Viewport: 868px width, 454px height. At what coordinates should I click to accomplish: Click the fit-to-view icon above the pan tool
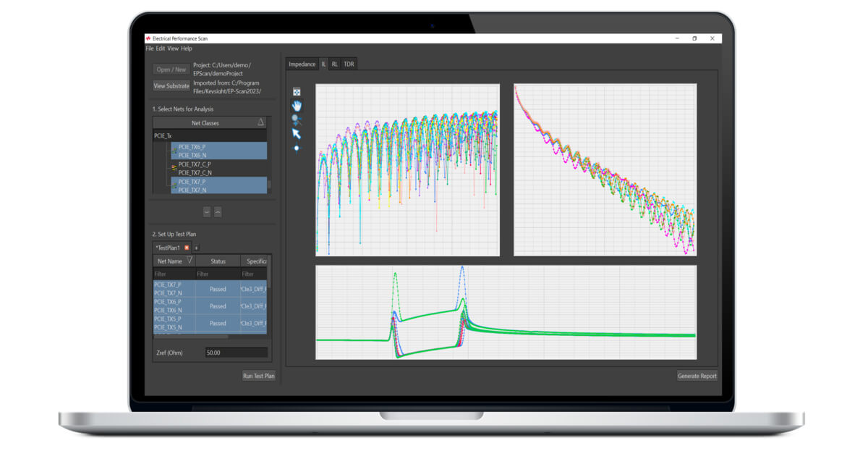[297, 92]
